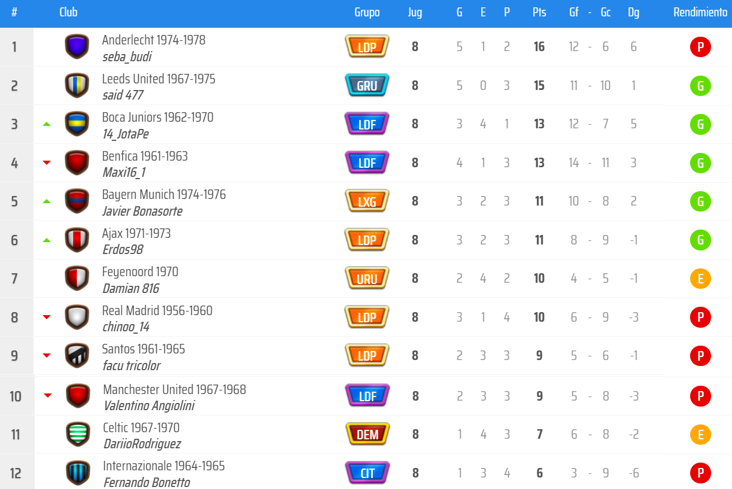Click the Santos black-white diagonal crest

pyautogui.click(x=77, y=355)
